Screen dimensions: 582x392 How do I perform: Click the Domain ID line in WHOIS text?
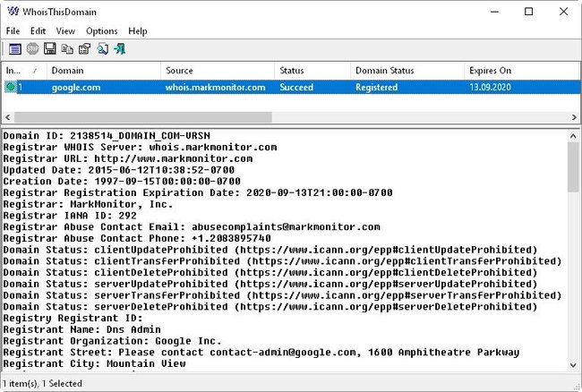(x=107, y=136)
